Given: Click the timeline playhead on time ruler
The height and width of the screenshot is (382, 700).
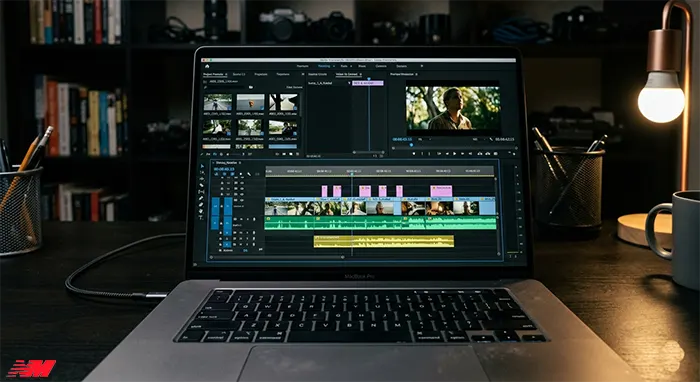Looking at the screenshot, I should coord(352,173).
